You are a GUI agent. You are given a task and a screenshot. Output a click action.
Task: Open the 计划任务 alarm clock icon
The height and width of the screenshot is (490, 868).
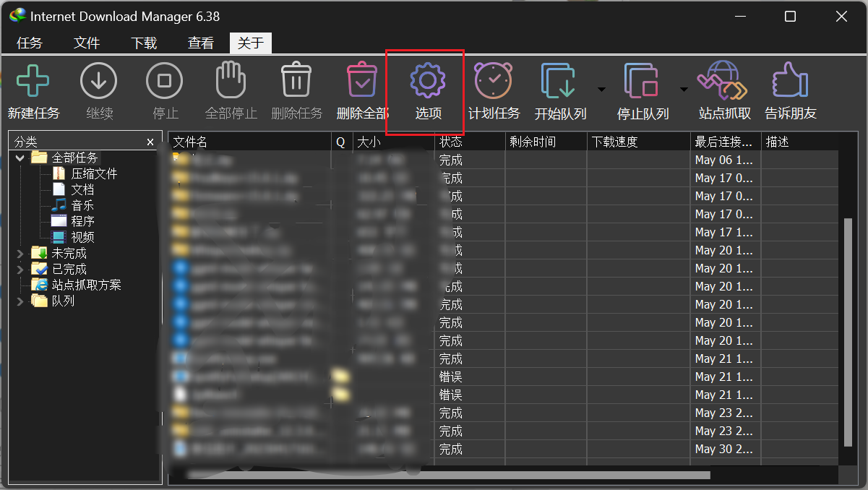tap(494, 80)
